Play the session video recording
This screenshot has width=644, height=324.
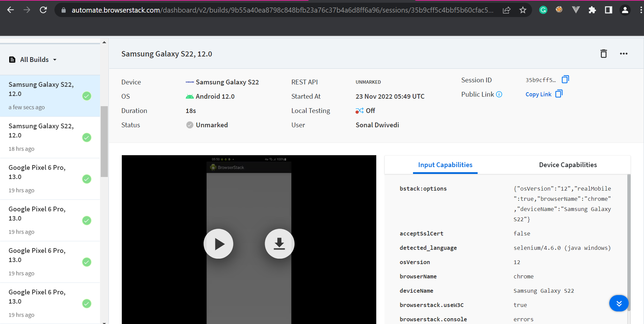pyautogui.click(x=218, y=244)
